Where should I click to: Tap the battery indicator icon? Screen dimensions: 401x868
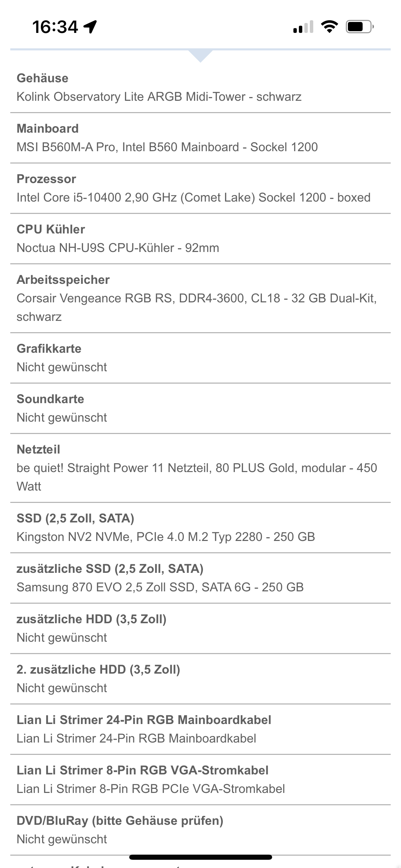(360, 27)
